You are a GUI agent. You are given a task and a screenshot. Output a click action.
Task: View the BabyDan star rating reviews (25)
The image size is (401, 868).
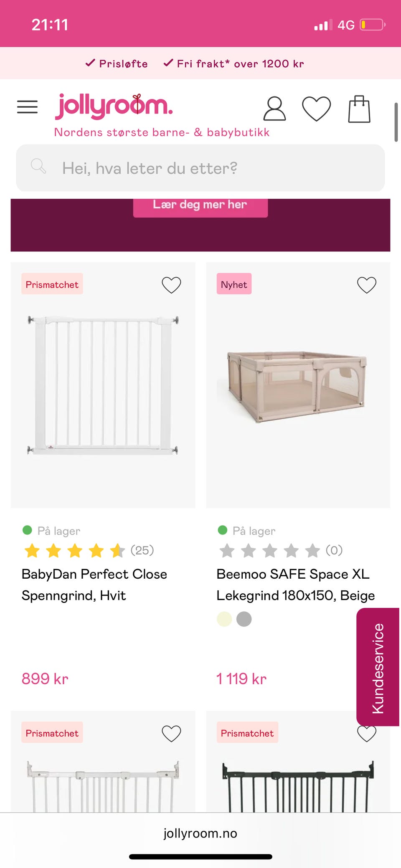pyautogui.click(x=89, y=550)
